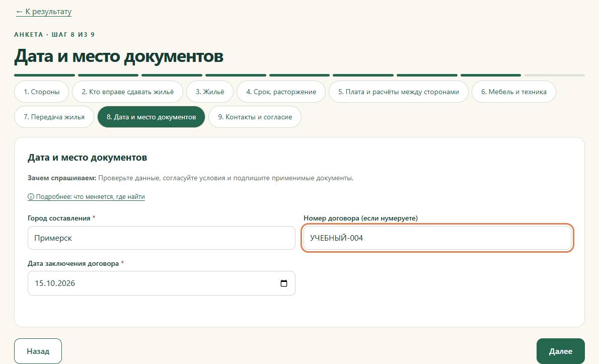This screenshot has width=599, height=364.
Task: Open '6. Мебель и техника' step
Action: (x=514, y=92)
